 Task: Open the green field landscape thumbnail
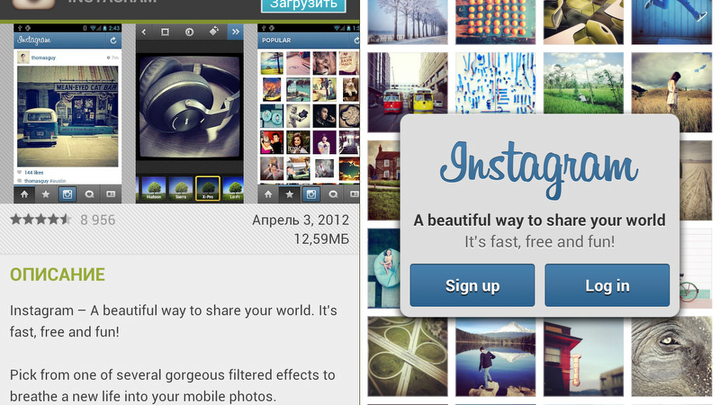(584, 83)
